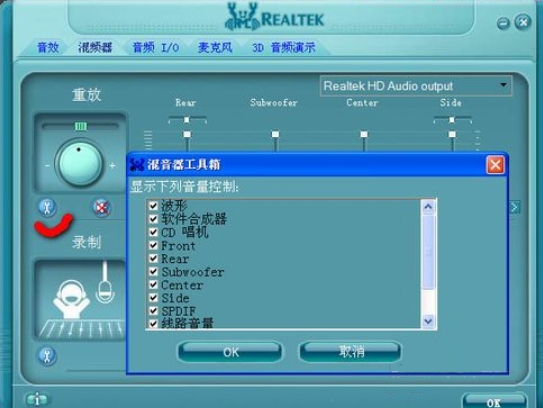Click the scroll up arrow in volume list

[x=428, y=207]
